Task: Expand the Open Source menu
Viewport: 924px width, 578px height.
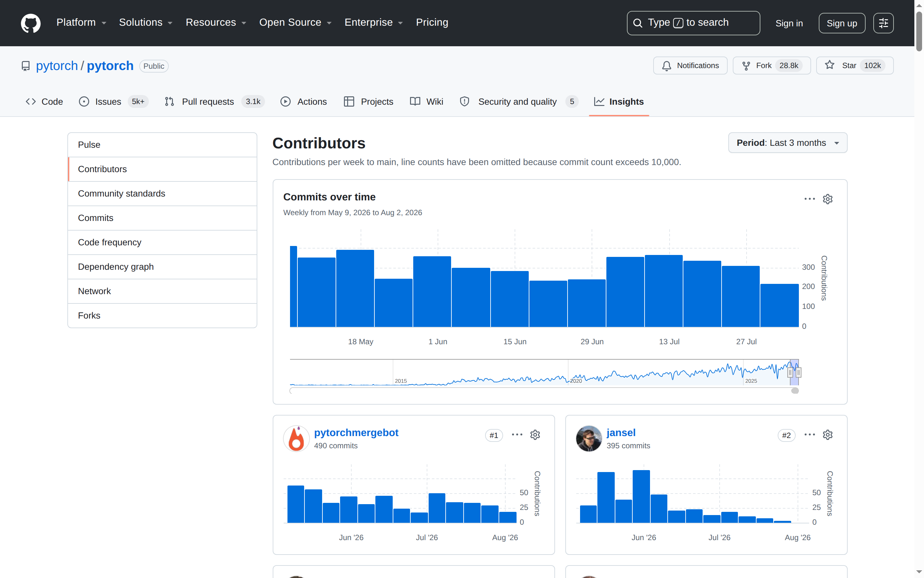Action: [295, 22]
